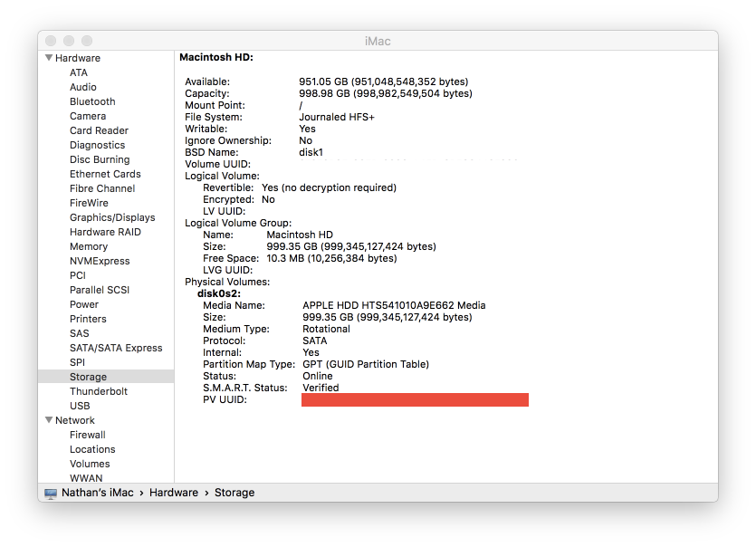Select Fibre Channel entry
The height and width of the screenshot is (547, 756).
click(x=102, y=188)
